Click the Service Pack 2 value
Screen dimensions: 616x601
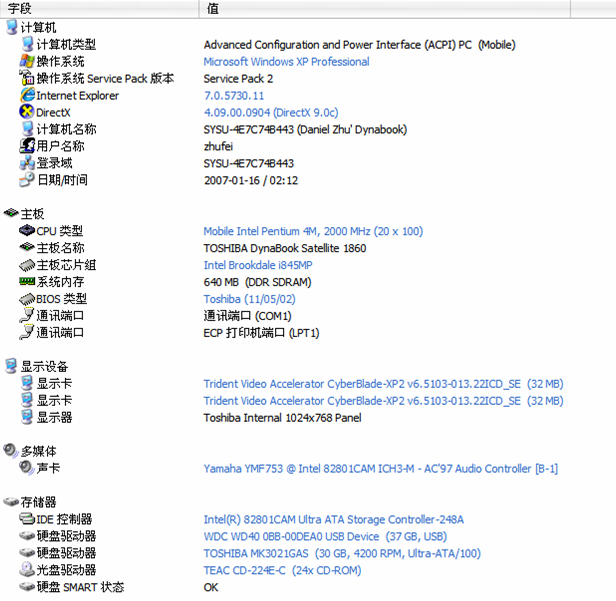point(238,79)
